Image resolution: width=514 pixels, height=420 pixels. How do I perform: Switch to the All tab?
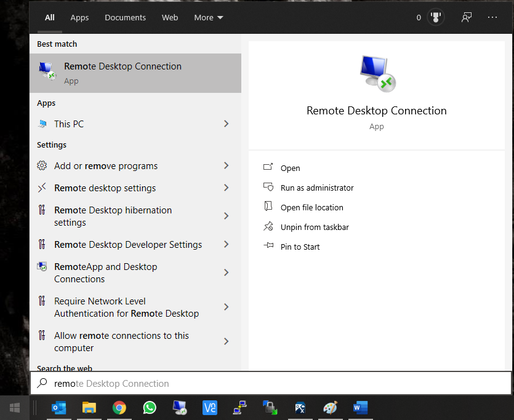[x=50, y=17]
